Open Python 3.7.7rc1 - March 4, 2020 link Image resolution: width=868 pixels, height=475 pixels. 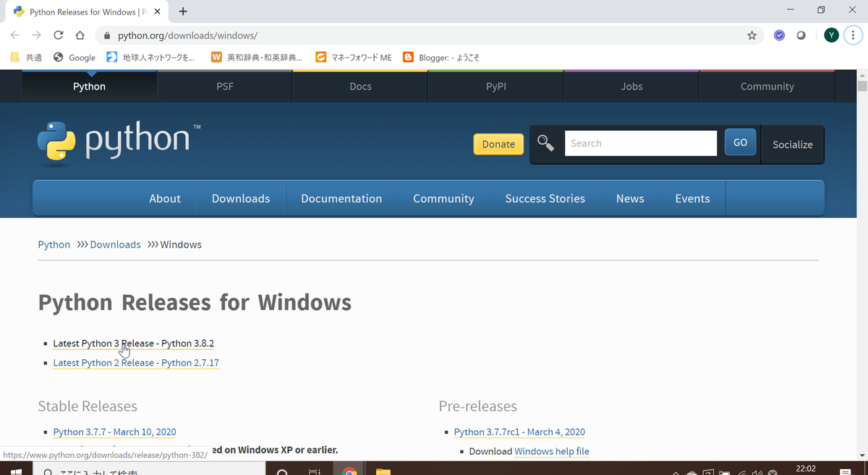(x=519, y=432)
